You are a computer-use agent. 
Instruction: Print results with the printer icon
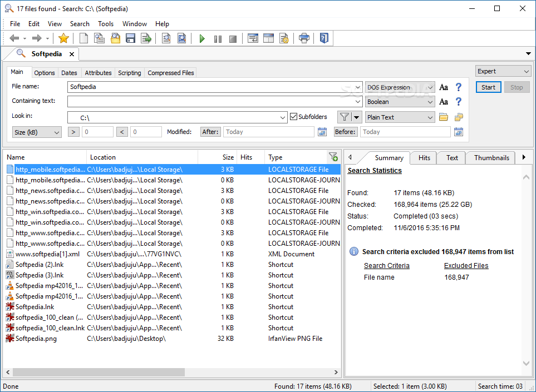point(304,38)
